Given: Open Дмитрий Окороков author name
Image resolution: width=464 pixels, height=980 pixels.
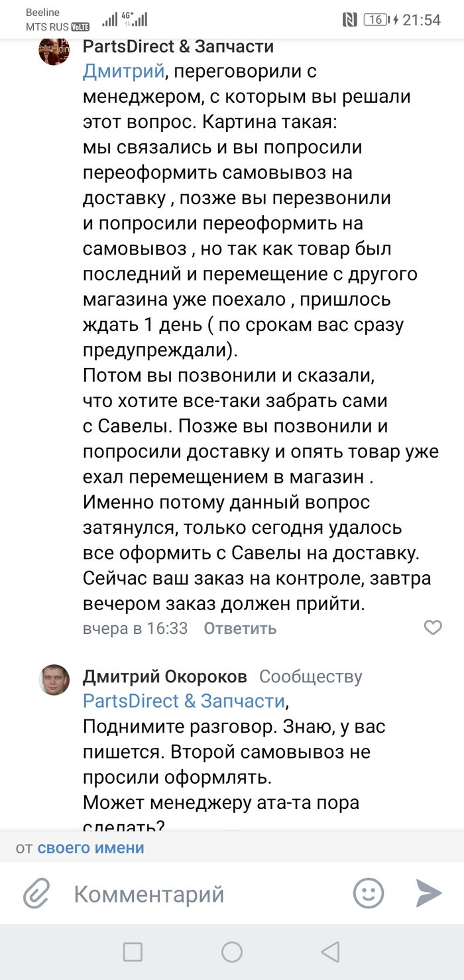Looking at the screenshot, I should [165, 676].
